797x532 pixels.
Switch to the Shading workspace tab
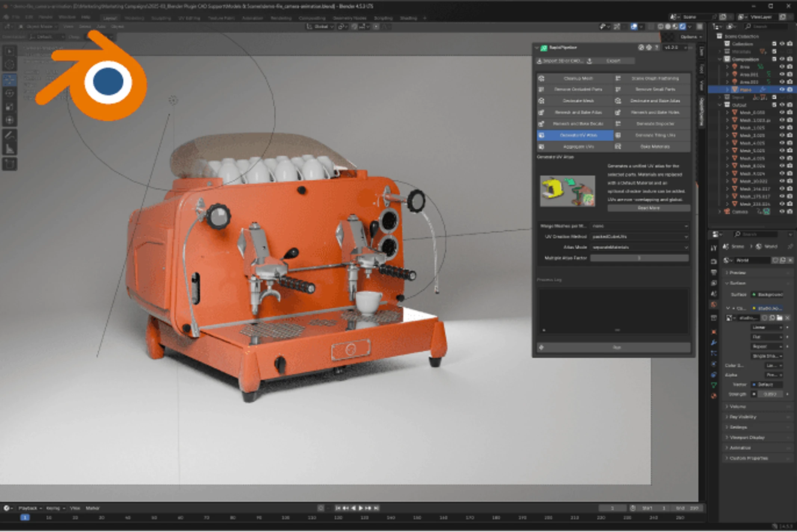point(408,18)
